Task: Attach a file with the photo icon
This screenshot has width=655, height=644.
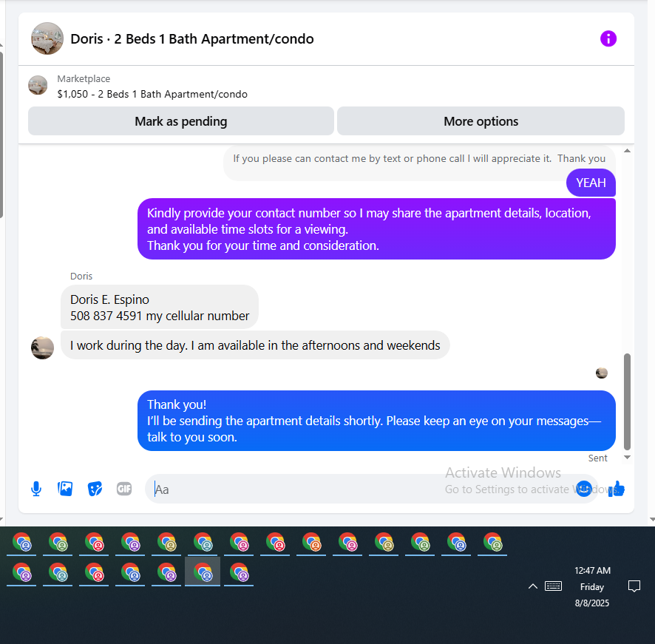Action: click(65, 489)
